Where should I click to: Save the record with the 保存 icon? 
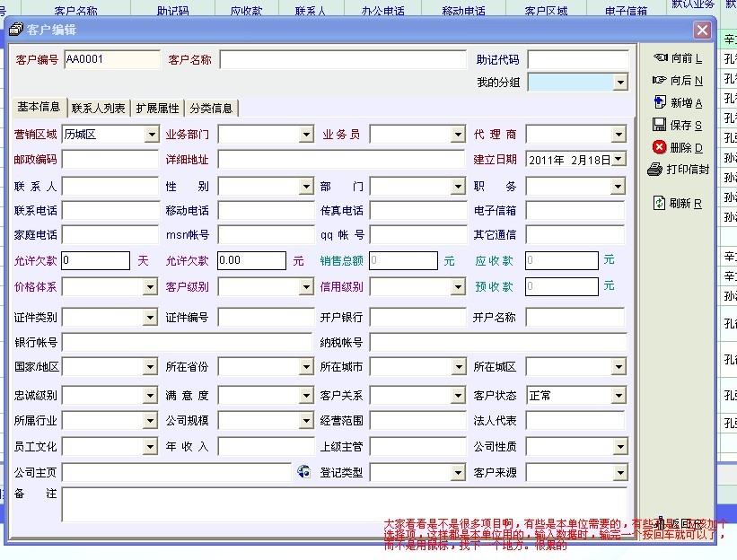(660, 126)
